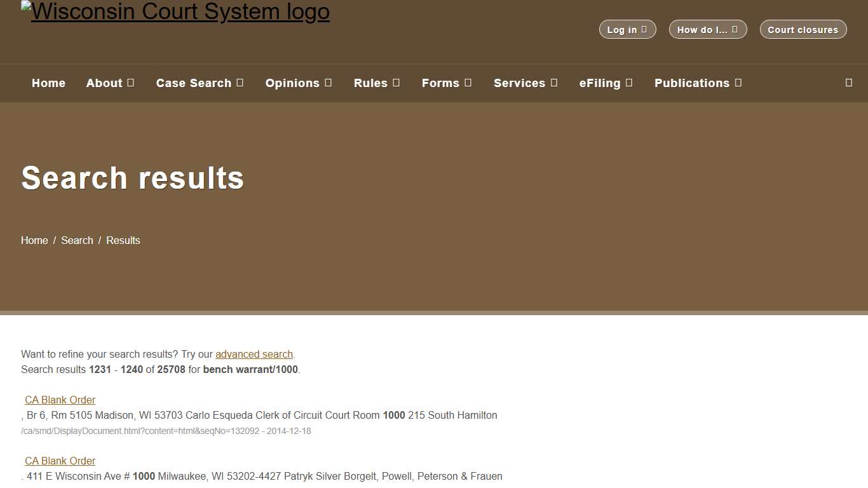
Task: Open the search icon in the navigation bar
Action: point(848,83)
